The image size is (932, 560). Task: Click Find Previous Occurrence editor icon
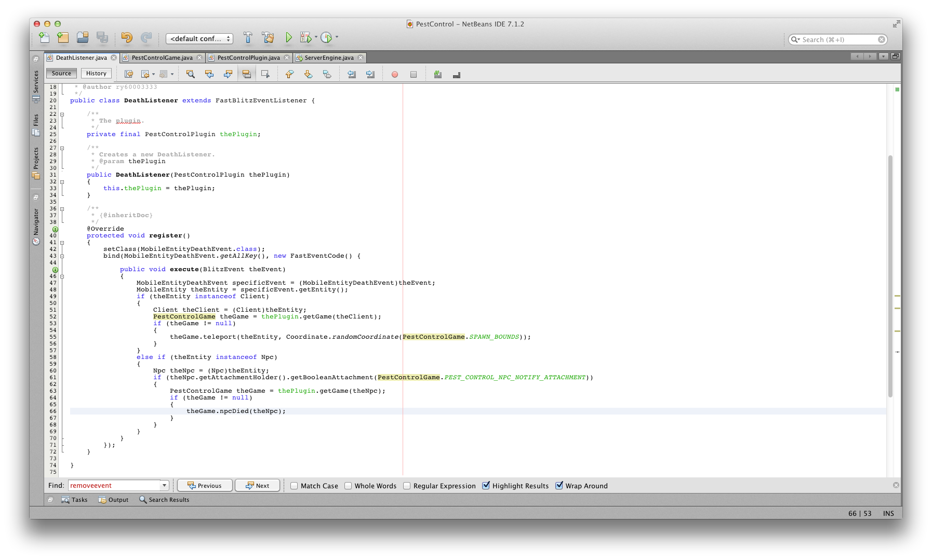(209, 74)
